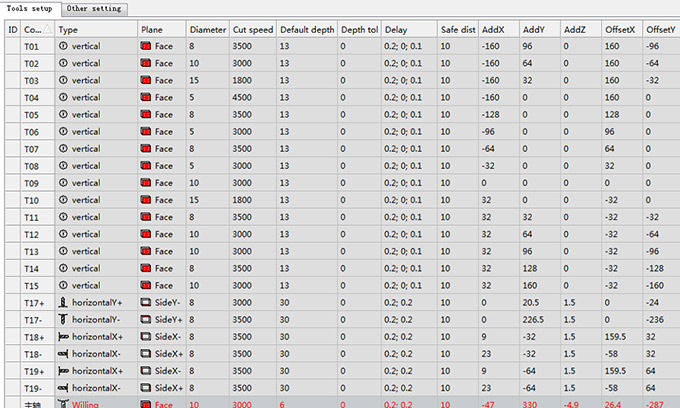Click the Diameter column header
Image resolution: width=680 pixels, height=408 pixels.
click(x=206, y=30)
